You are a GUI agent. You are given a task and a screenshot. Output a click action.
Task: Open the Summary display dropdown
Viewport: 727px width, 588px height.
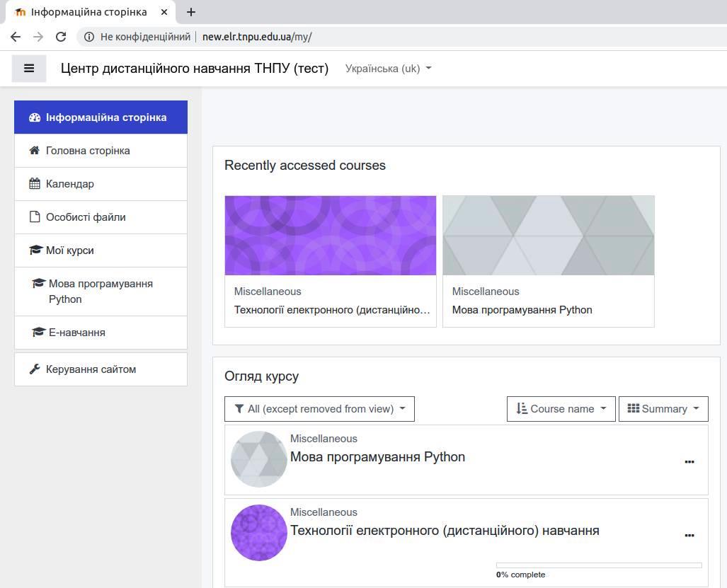663,408
